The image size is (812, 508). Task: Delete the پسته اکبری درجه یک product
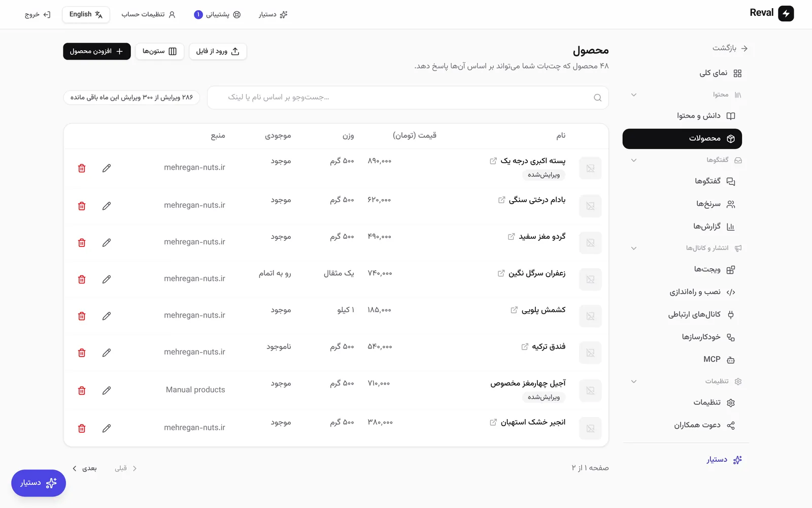tap(82, 168)
